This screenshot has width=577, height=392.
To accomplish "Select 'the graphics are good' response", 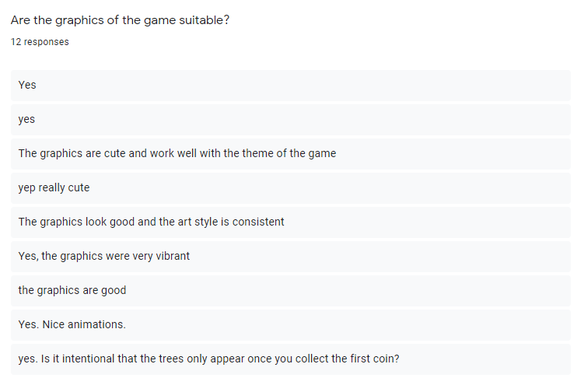I will pos(291,290).
